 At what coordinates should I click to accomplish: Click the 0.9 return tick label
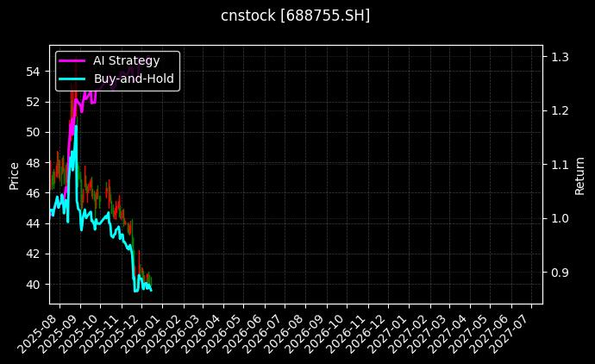tap(561, 273)
